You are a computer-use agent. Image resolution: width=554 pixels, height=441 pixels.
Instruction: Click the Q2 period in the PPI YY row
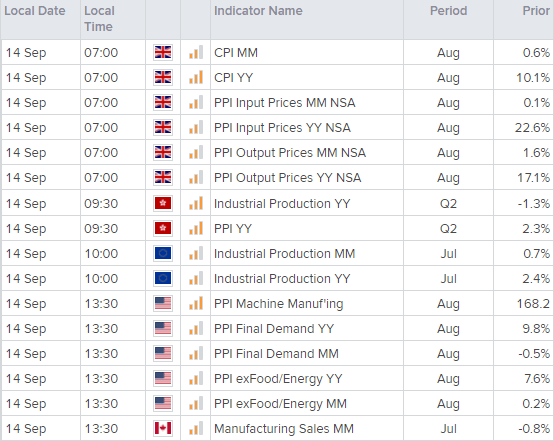pyautogui.click(x=448, y=229)
